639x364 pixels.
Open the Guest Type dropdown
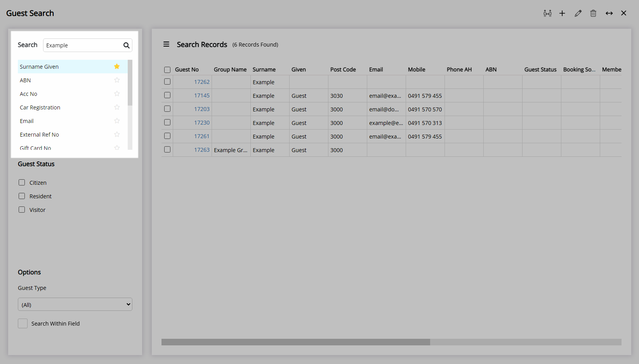[x=75, y=304]
